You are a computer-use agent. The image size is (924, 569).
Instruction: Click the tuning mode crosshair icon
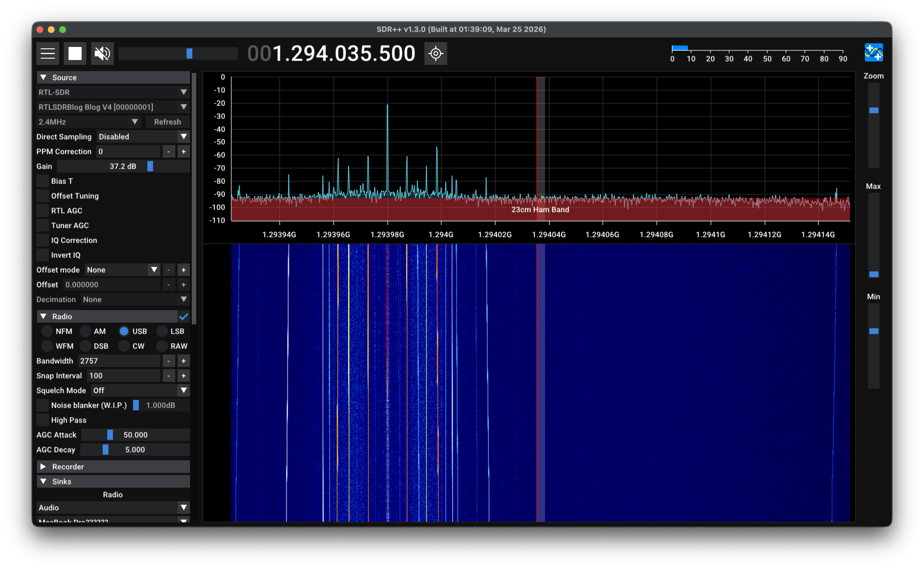tap(436, 53)
